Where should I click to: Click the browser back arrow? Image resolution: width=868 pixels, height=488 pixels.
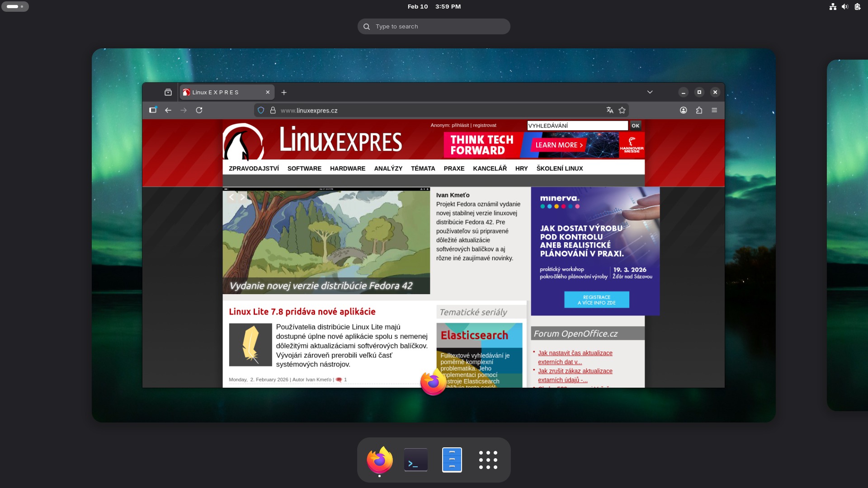coord(168,110)
